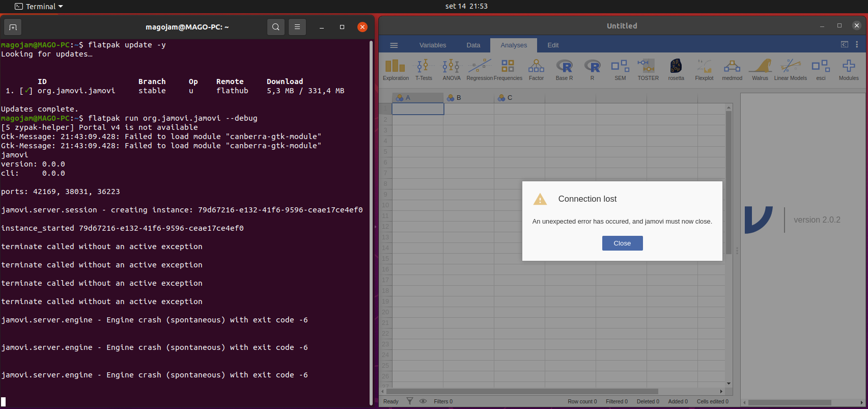This screenshot has width=868, height=409.
Task: Select column header B
Action: coord(468,98)
